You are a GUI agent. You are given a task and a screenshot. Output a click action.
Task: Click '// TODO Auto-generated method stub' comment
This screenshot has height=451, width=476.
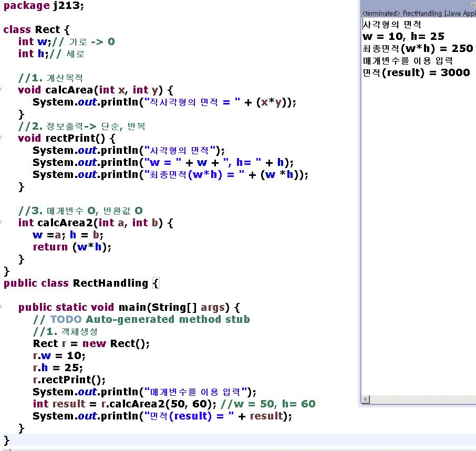pos(141,319)
